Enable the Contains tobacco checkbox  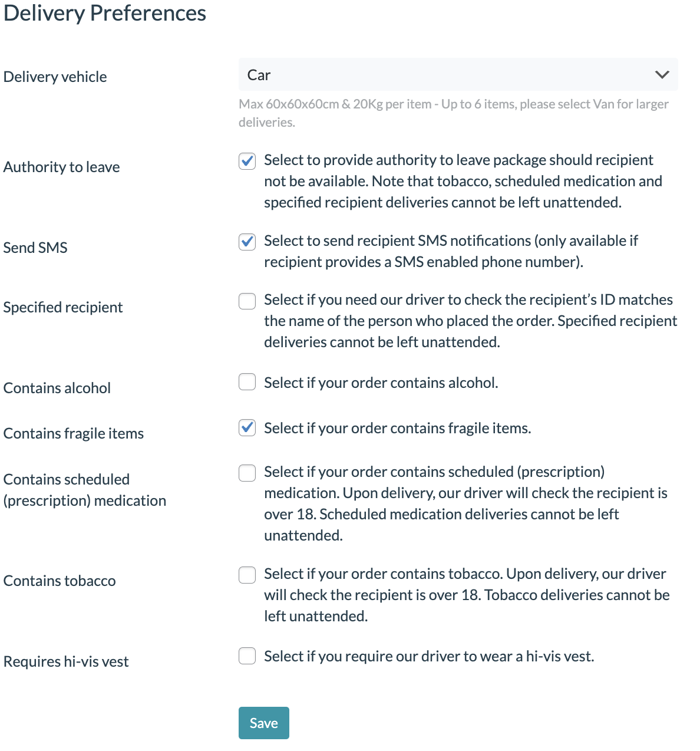pos(247,575)
